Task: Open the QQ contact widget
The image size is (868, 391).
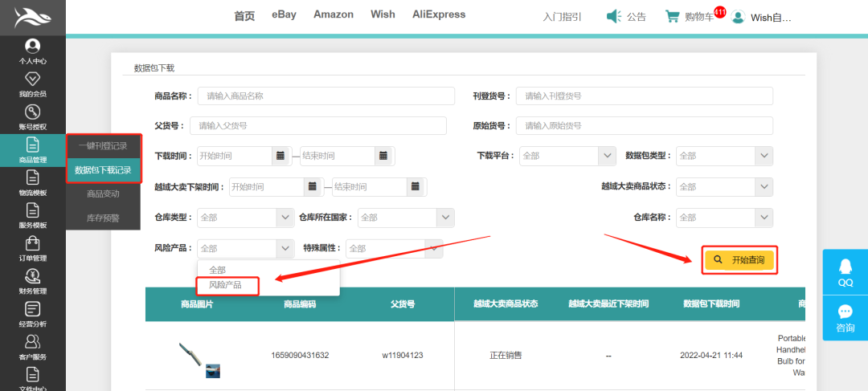Action: coord(845,272)
